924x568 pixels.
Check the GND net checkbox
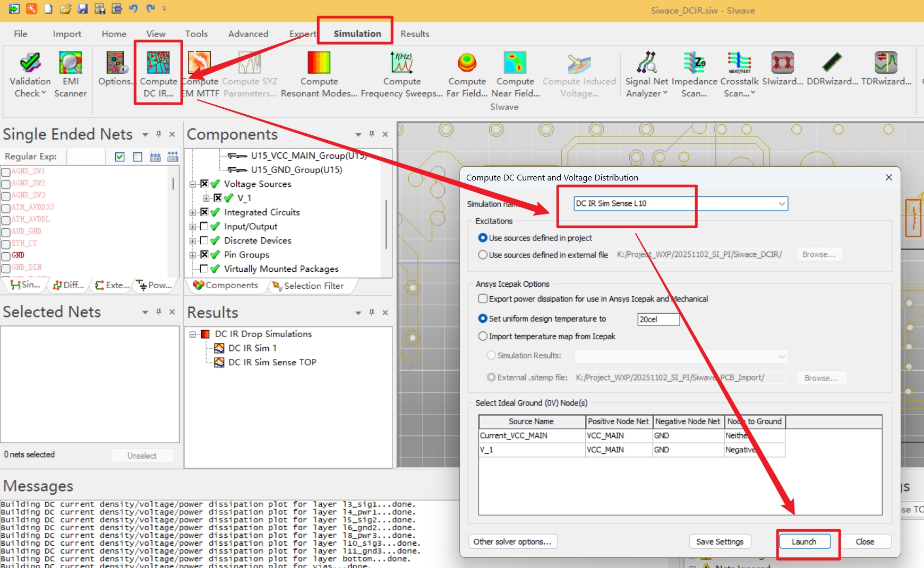(x=6, y=256)
